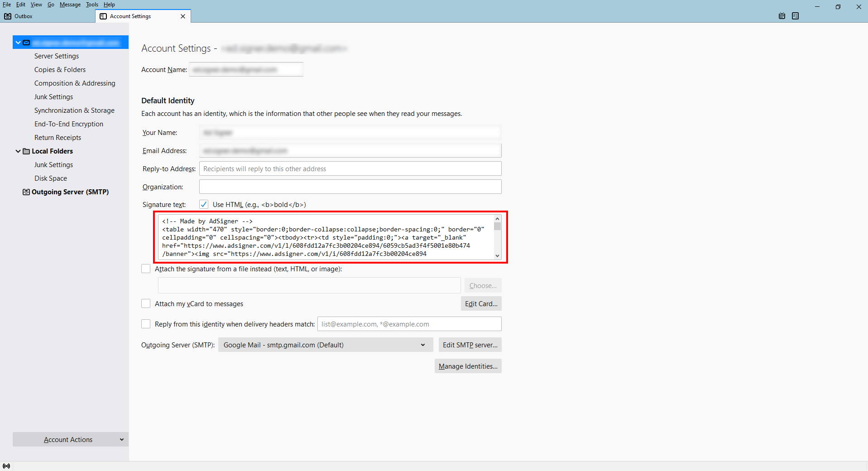Collapse the Local Folders tree
This screenshot has height=471, width=868.
(x=18, y=151)
